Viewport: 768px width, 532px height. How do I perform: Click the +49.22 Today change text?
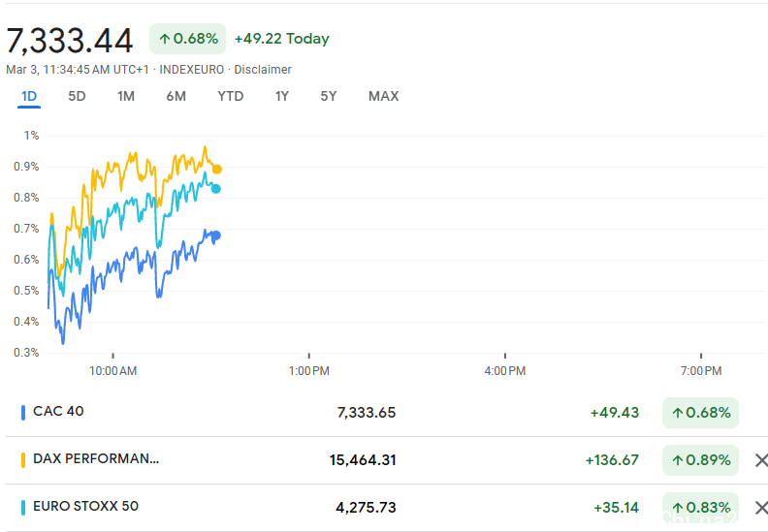click(282, 39)
